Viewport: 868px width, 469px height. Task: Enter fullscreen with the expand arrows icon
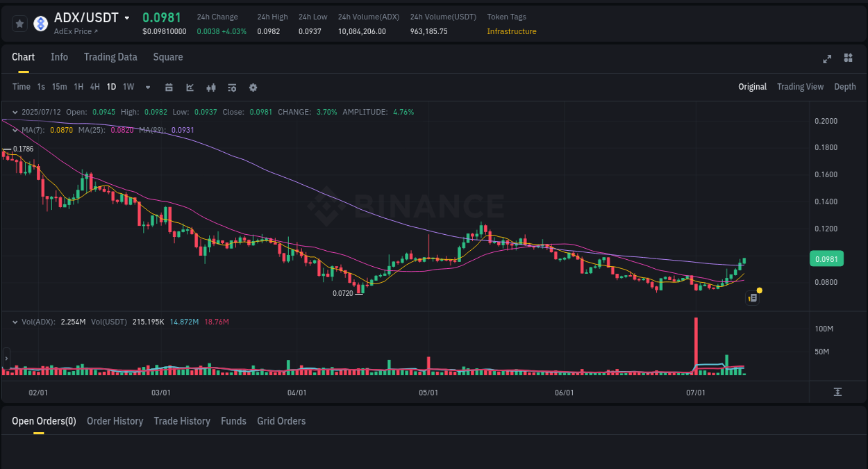point(827,59)
